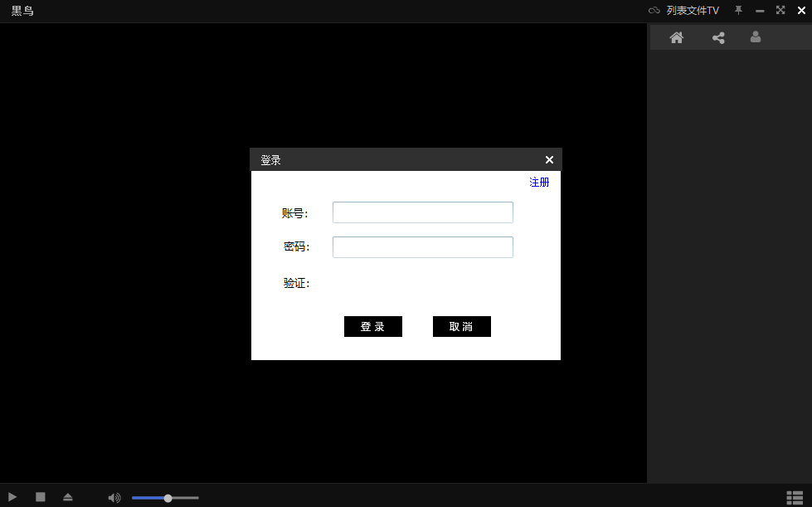This screenshot has height=507, width=812.
Task: Close the 黑鸟 player window
Action: [801, 10]
